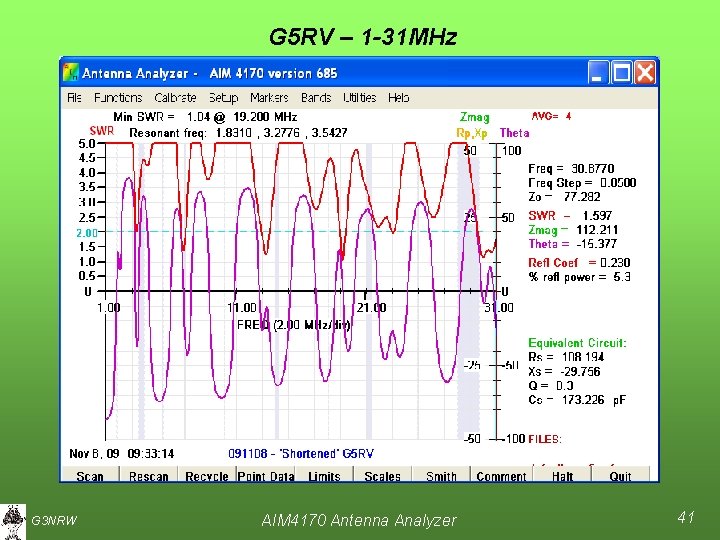
Task: Open the Markers menu
Action: (x=269, y=98)
